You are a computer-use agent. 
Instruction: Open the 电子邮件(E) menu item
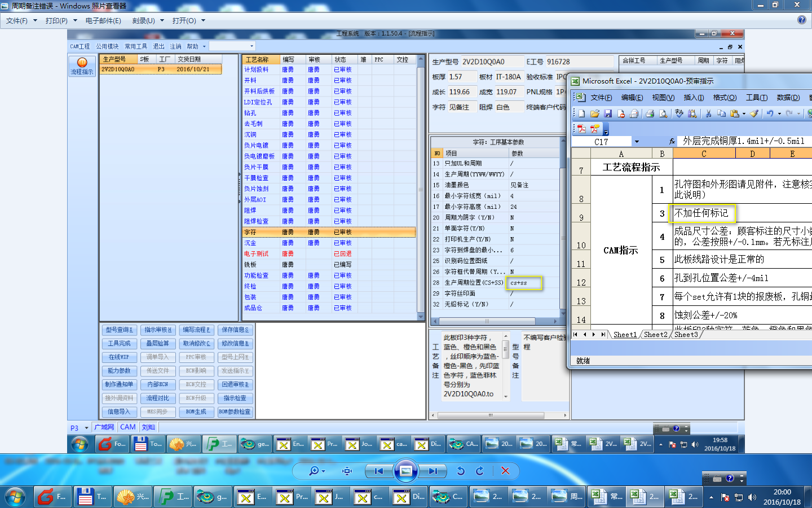(x=103, y=20)
